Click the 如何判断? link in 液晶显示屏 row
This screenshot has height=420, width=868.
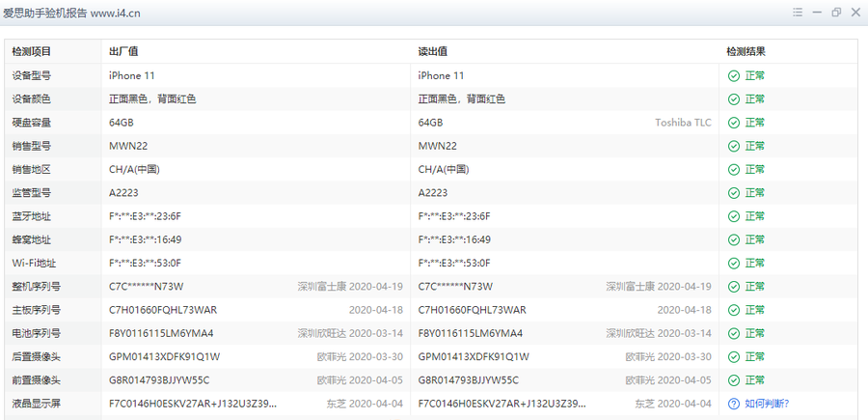click(767, 404)
